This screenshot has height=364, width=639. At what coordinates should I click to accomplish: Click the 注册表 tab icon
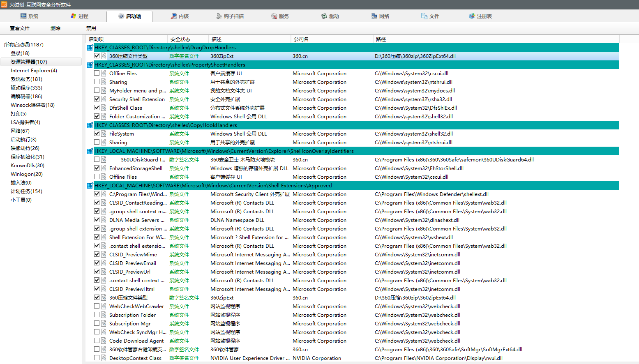tap(472, 16)
